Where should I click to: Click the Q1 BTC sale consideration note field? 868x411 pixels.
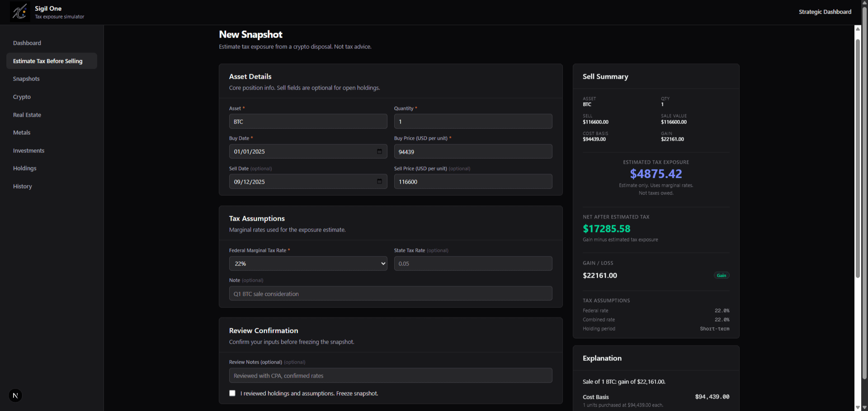click(x=390, y=293)
